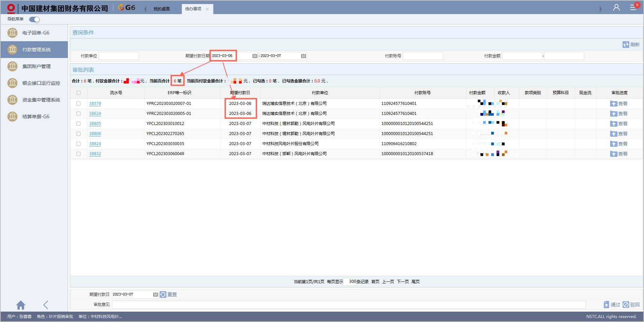
Task: Select 付款管理系统 in the sidebar
Action: (x=34, y=50)
